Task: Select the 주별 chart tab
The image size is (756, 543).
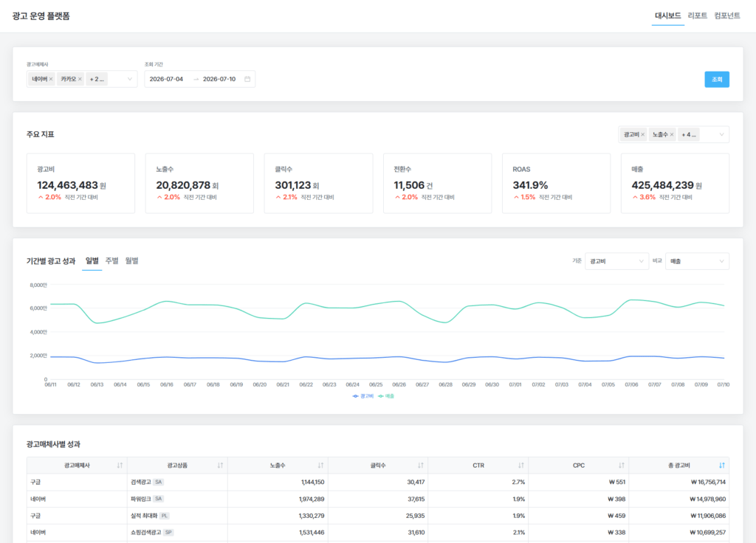Action: (112, 260)
